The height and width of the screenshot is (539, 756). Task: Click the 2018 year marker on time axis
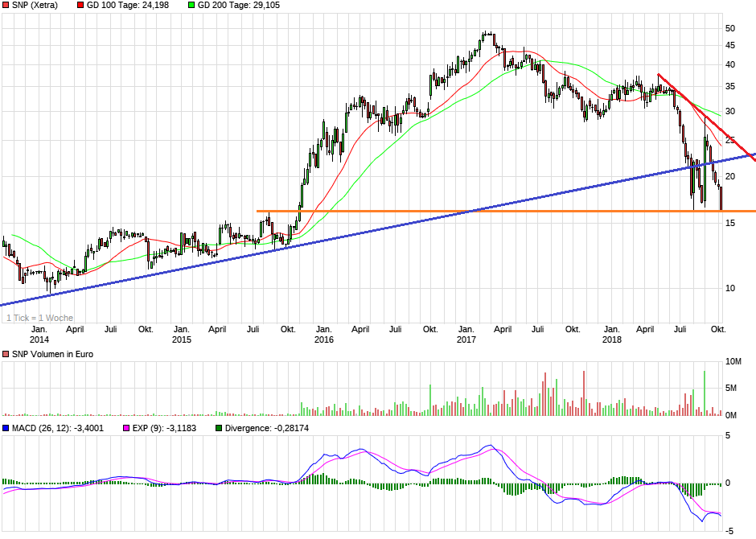click(x=612, y=339)
